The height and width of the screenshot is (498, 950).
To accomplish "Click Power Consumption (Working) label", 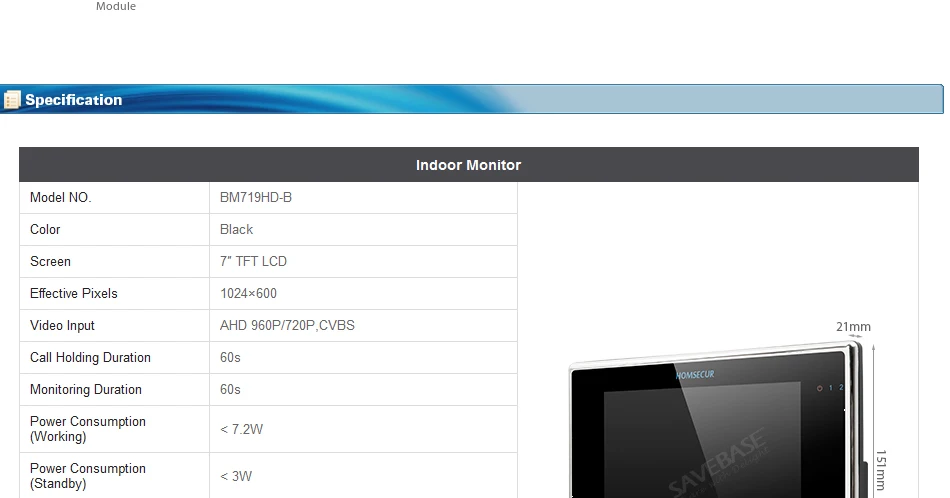I will pyautogui.click(x=88, y=429).
